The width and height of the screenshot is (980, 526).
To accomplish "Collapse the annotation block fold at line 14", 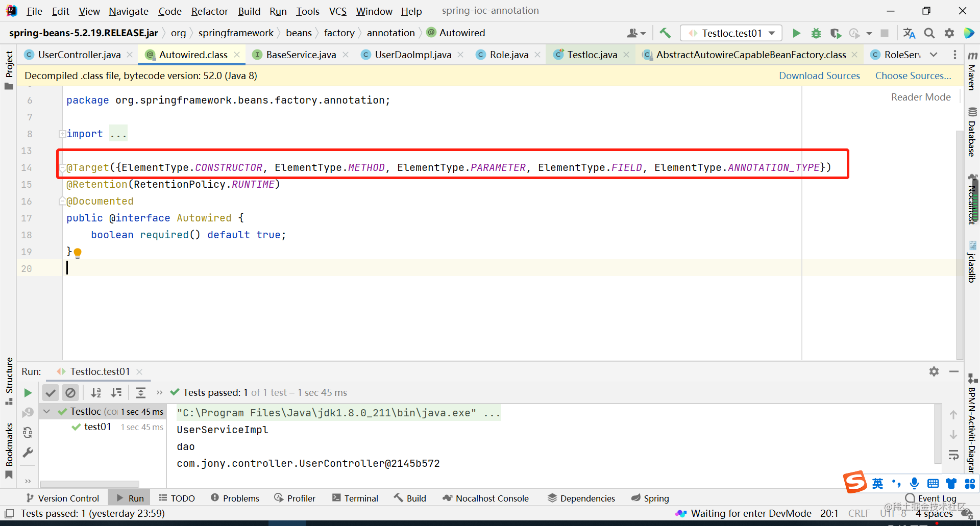I will pyautogui.click(x=62, y=168).
